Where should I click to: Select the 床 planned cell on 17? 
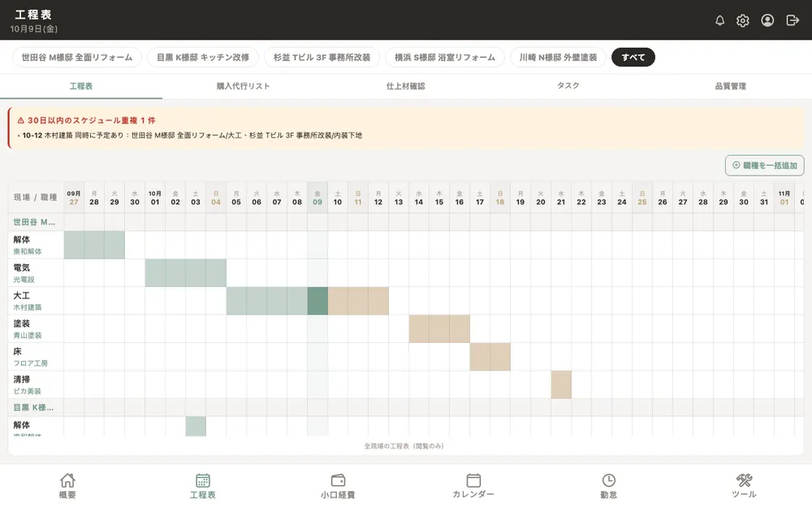point(480,357)
